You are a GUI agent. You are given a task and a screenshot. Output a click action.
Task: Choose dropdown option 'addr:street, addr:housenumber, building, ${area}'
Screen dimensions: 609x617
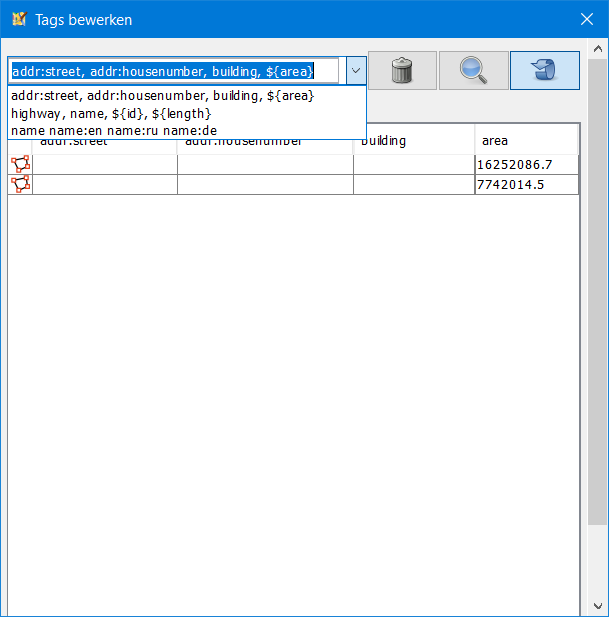(x=186, y=96)
